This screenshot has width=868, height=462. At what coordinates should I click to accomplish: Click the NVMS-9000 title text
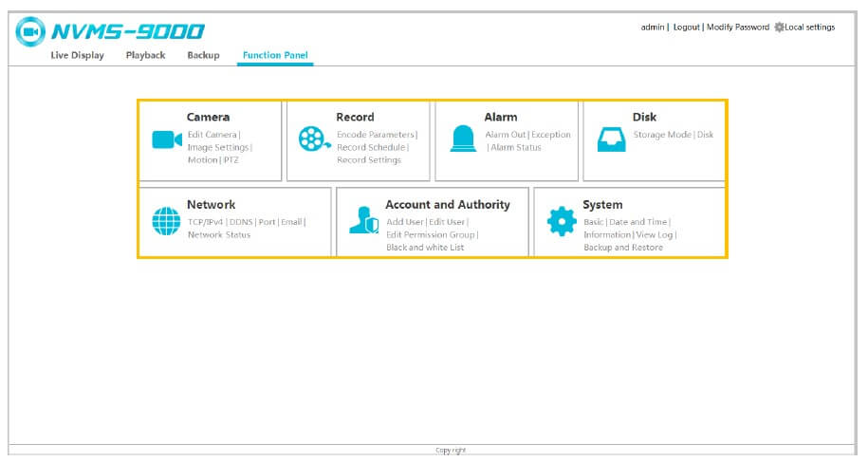(x=128, y=31)
